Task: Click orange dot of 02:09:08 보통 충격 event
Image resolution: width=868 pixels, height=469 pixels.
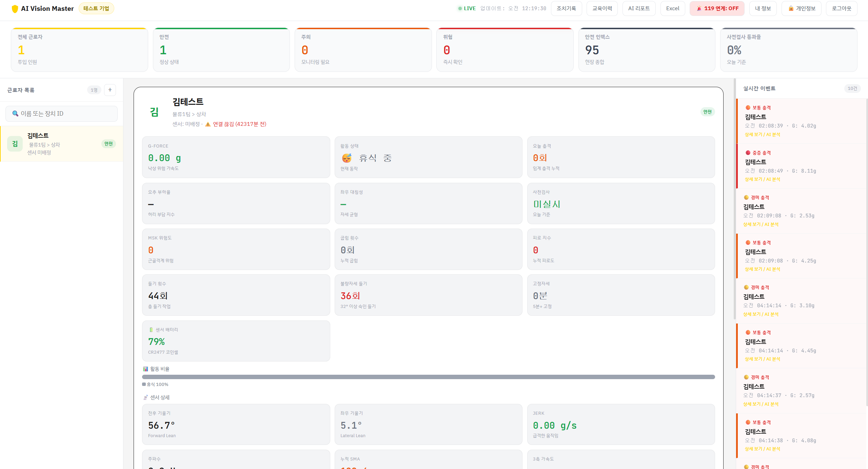Action: [748, 242]
